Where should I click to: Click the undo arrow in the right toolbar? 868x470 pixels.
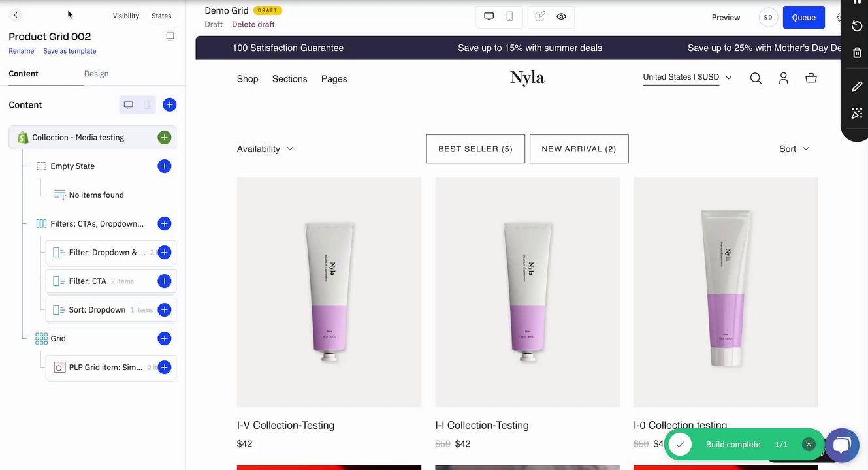(x=857, y=25)
